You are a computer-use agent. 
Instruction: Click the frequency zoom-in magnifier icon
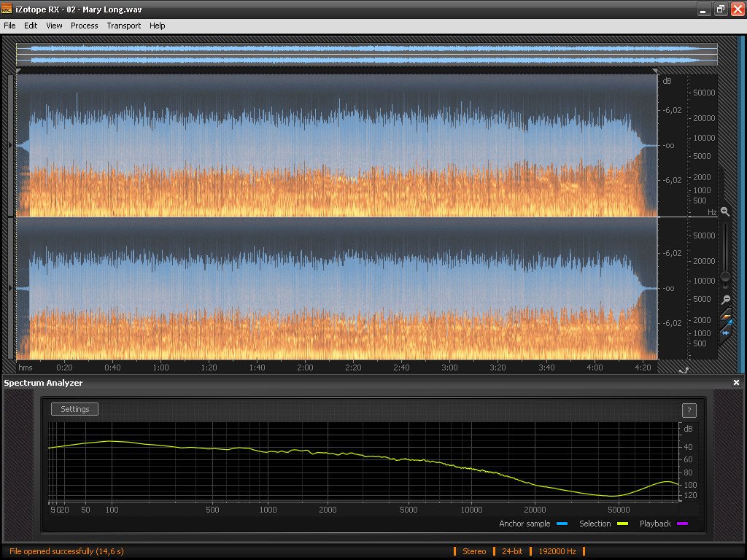click(725, 211)
